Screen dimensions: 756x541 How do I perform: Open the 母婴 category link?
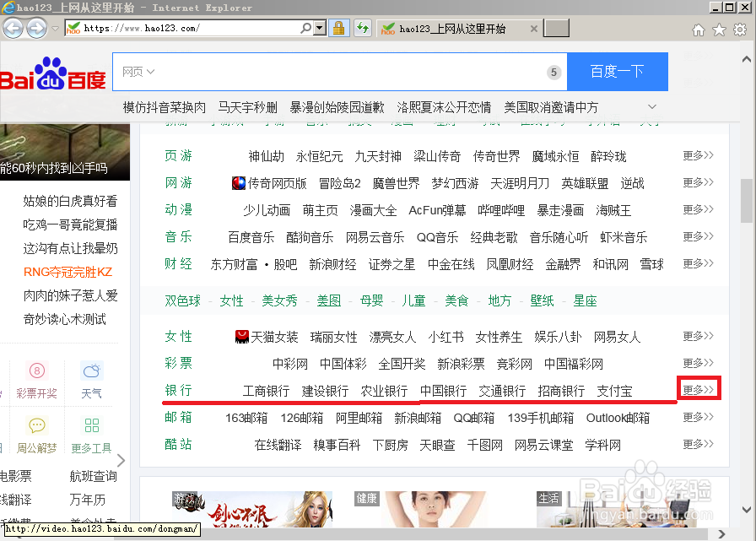[371, 300]
